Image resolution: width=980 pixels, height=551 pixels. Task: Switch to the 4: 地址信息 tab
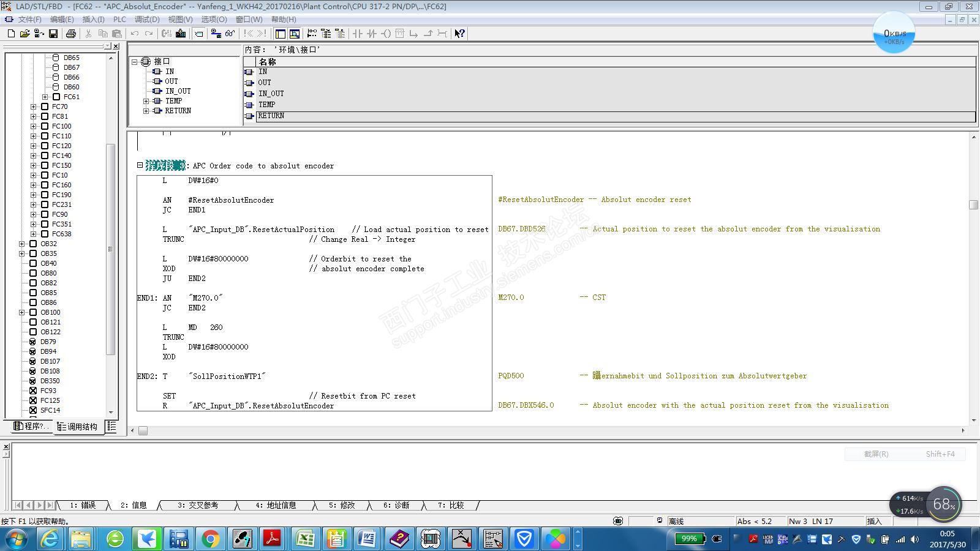click(276, 505)
